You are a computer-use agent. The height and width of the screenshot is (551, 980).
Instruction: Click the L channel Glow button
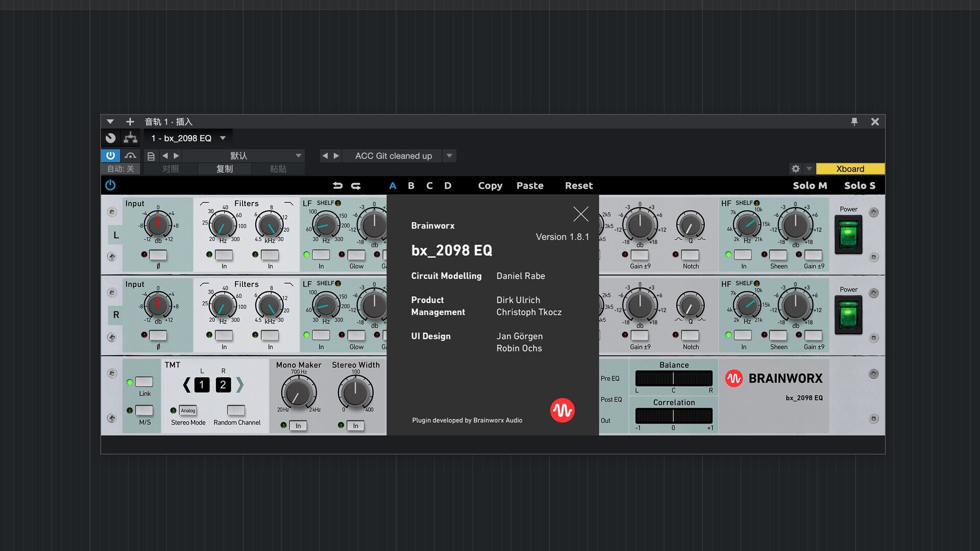pyautogui.click(x=356, y=255)
